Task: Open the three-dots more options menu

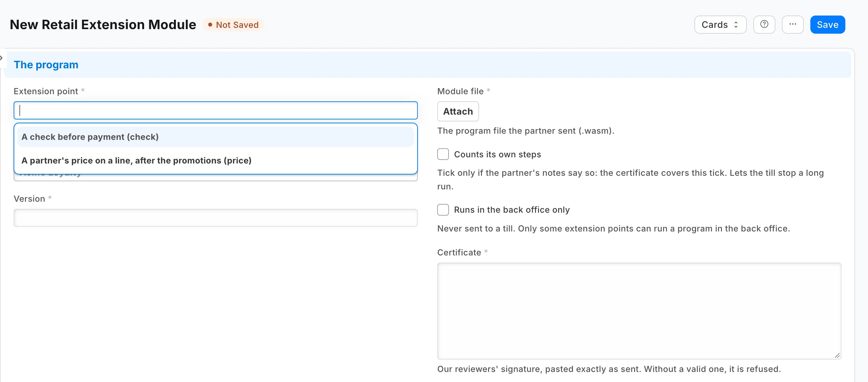Action: (793, 25)
